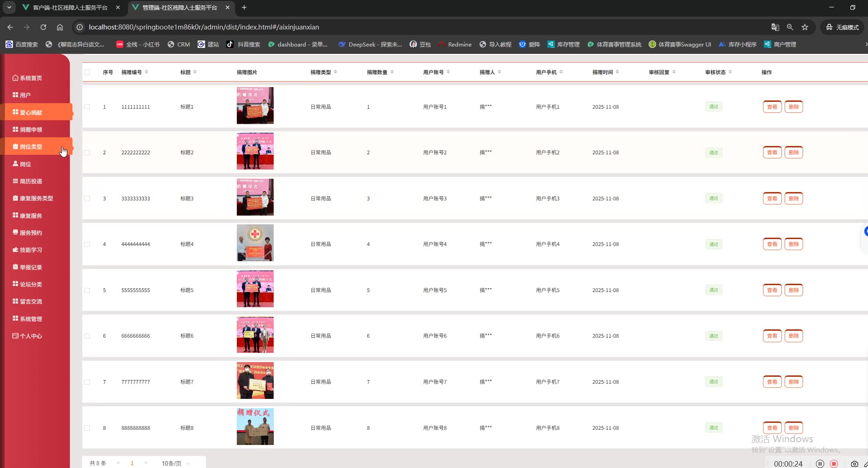Sort the table by 用户账号
This screenshot has height=468, width=868.
(448, 72)
